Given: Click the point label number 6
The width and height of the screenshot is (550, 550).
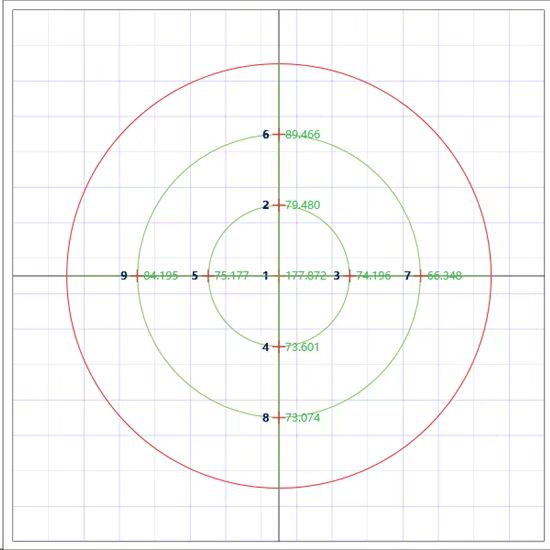Looking at the screenshot, I should (x=266, y=134).
